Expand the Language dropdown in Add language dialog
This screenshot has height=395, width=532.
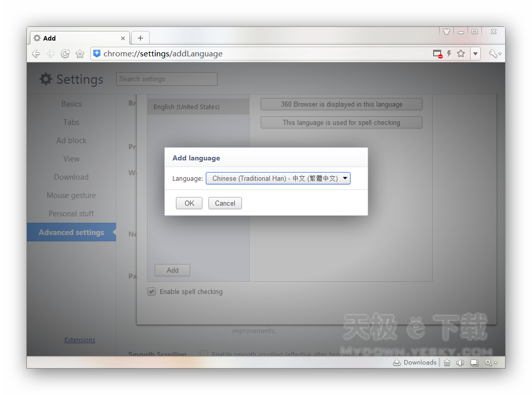[278, 178]
